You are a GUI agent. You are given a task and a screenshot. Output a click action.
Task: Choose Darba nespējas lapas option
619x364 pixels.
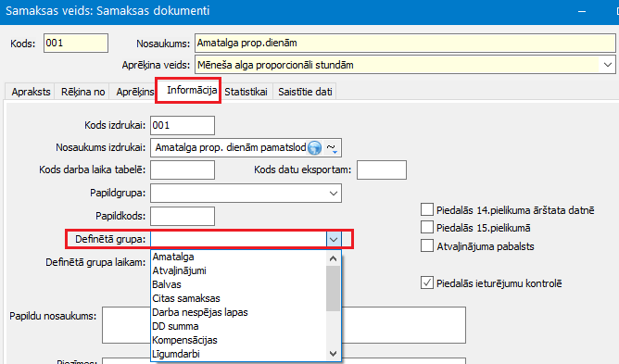tap(239, 312)
